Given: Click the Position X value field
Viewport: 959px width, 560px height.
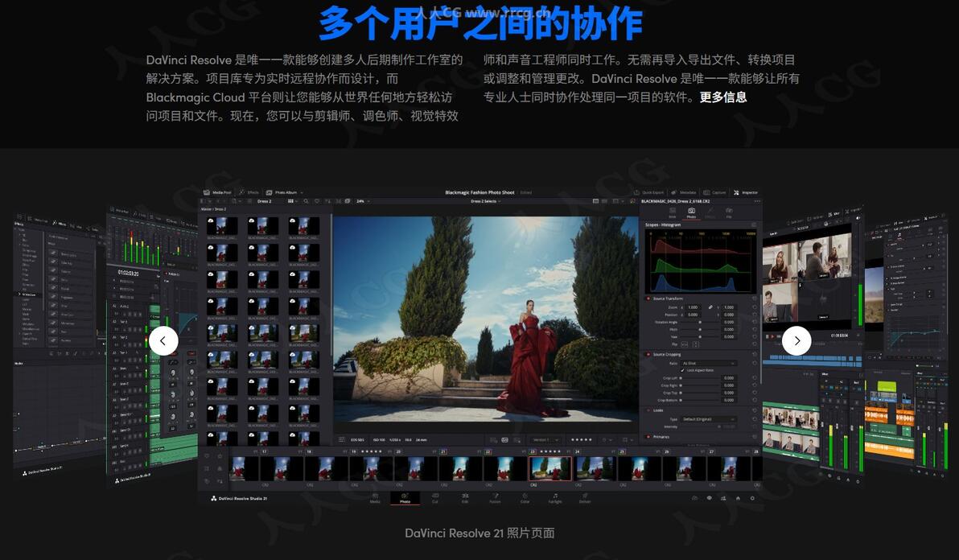Looking at the screenshot, I should pyautogui.click(x=693, y=315).
